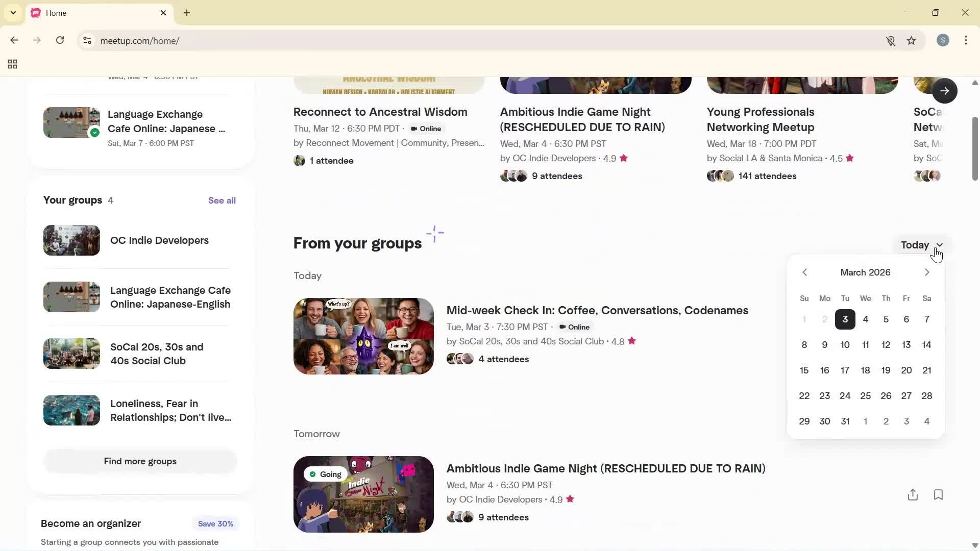Image resolution: width=980 pixels, height=551 pixels.
Task: Go to the next month in the calendar
Action: (x=926, y=272)
